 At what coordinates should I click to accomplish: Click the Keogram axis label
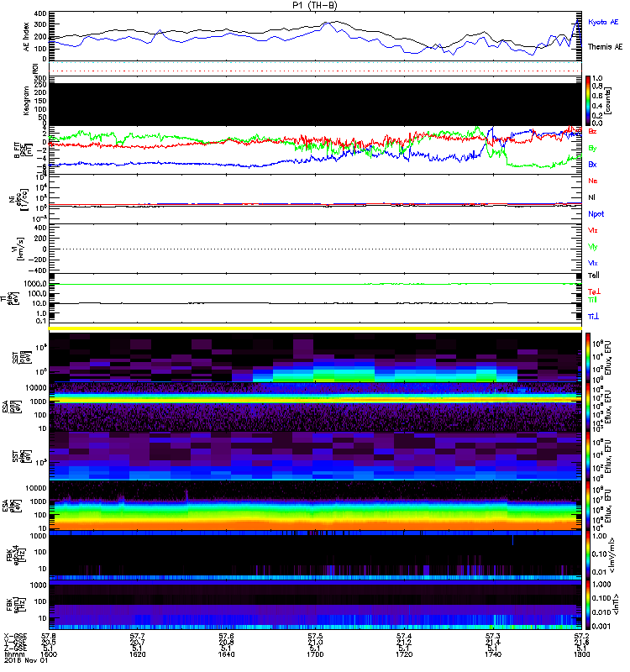[26, 101]
